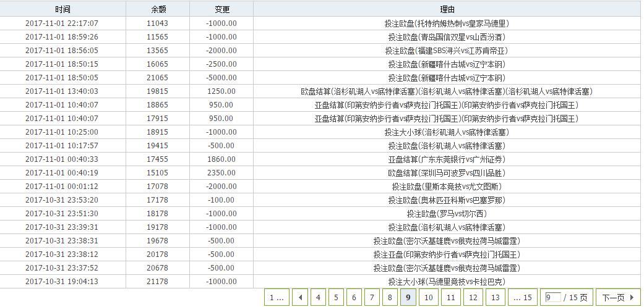Open page 7 of results
Screen dimensions: 644x307
coord(372,297)
